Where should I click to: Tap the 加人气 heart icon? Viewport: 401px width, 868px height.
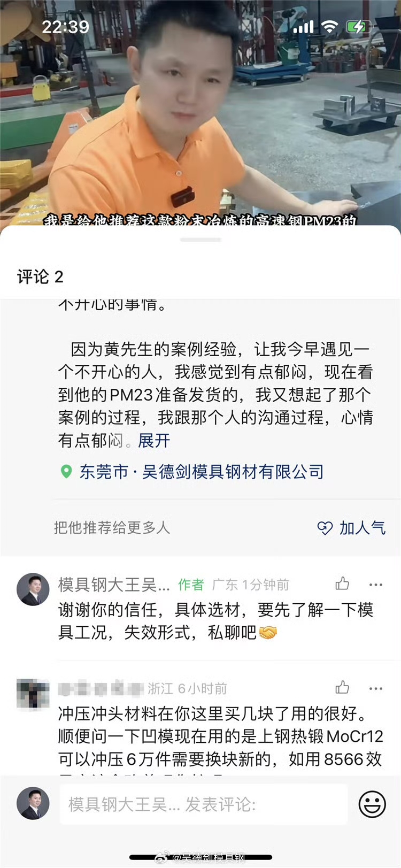325,528
